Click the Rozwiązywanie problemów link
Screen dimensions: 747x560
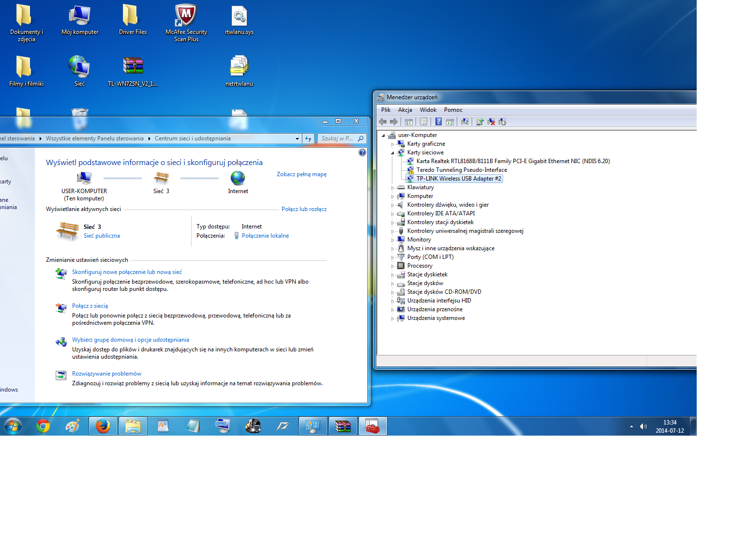(x=106, y=374)
